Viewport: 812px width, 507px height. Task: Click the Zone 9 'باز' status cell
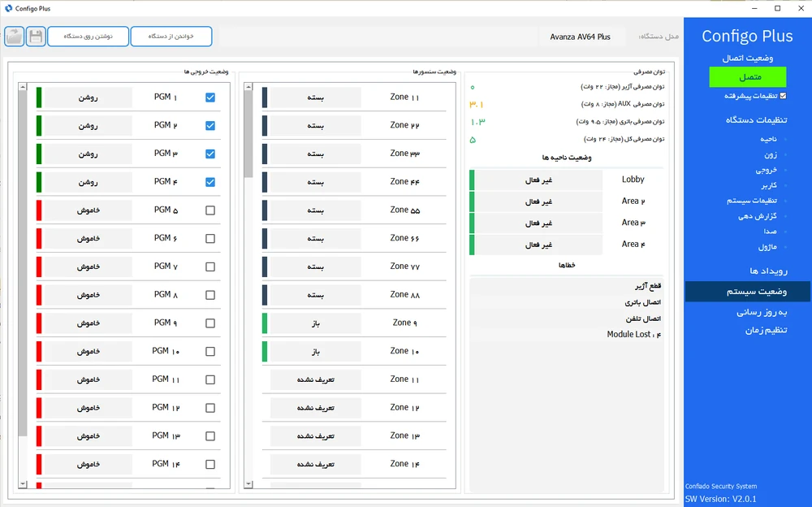point(315,323)
